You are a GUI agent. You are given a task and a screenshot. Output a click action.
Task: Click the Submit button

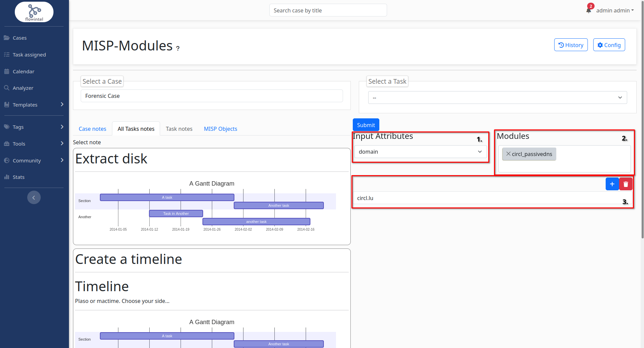click(366, 125)
